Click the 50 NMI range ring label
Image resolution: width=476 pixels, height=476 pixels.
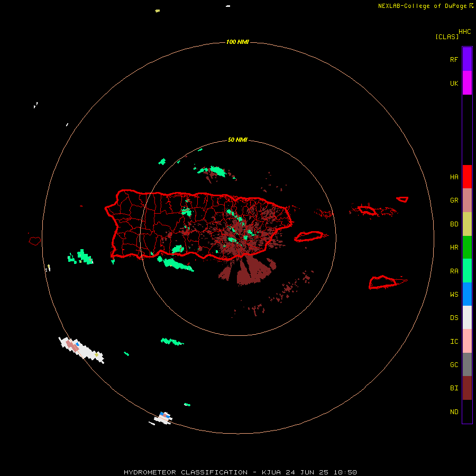(x=237, y=140)
